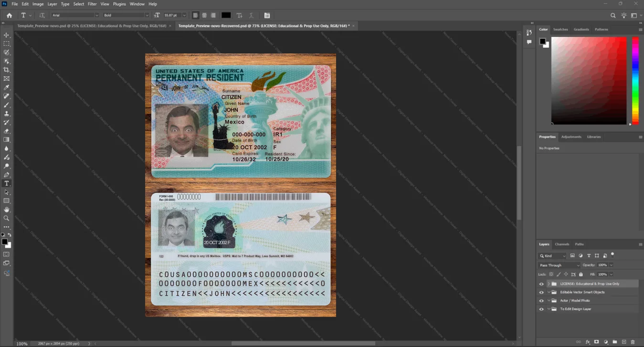Click the font size input field
The width and height of the screenshot is (644, 347).
coord(171,15)
